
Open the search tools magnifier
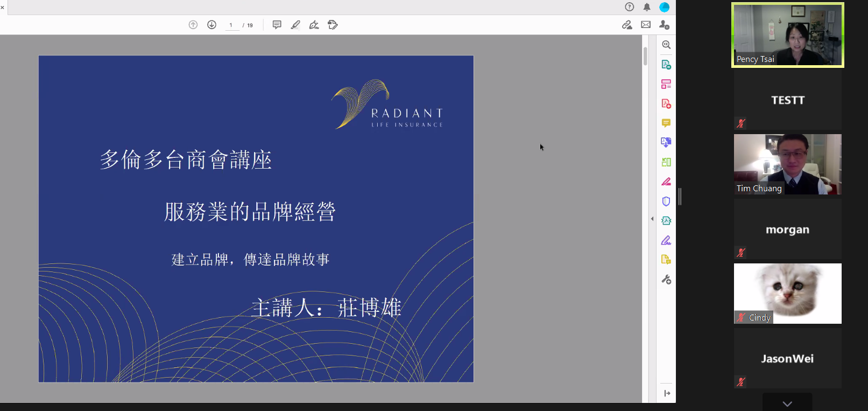[x=666, y=45]
